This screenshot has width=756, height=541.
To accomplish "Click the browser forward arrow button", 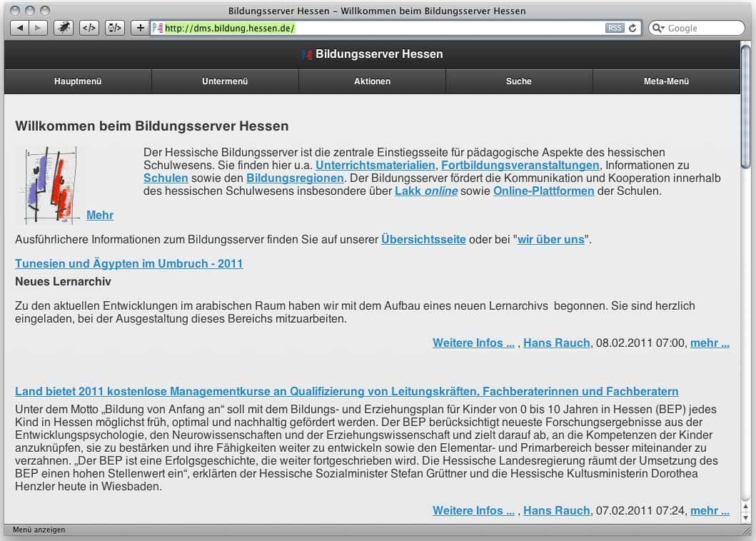I will (x=39, y=28).
